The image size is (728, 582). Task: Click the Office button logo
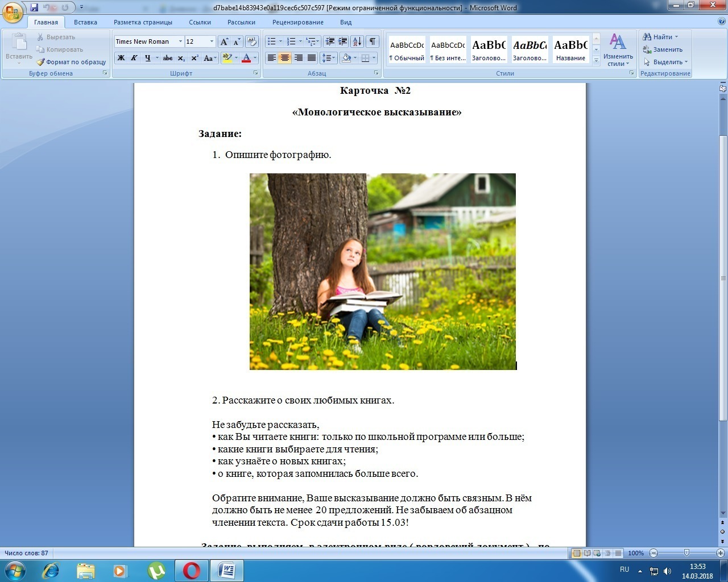click(13, 12)
